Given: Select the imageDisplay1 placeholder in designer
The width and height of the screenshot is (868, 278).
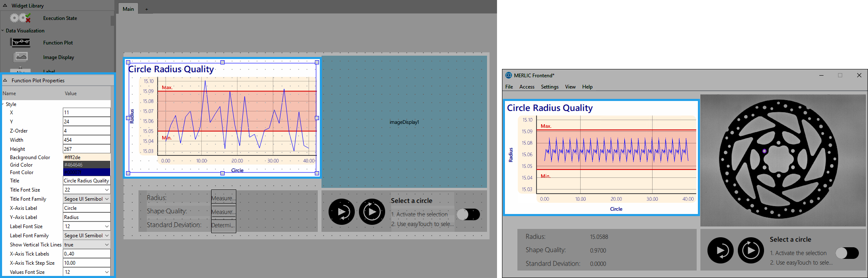Looking at the screenshot, I should tap(404, 122).
